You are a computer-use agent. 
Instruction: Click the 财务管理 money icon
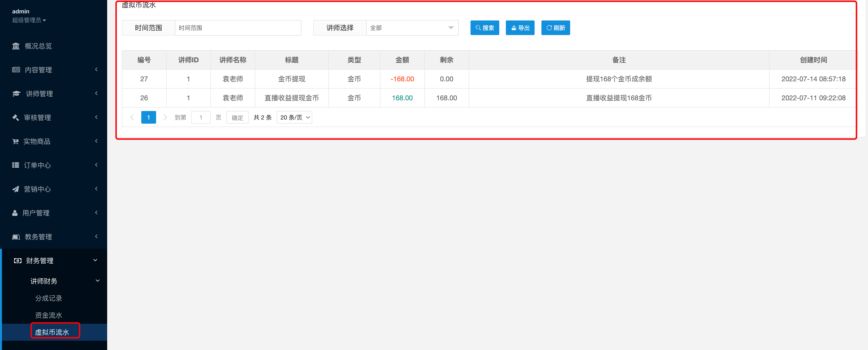pyautogui.click(x=18, y=261)
